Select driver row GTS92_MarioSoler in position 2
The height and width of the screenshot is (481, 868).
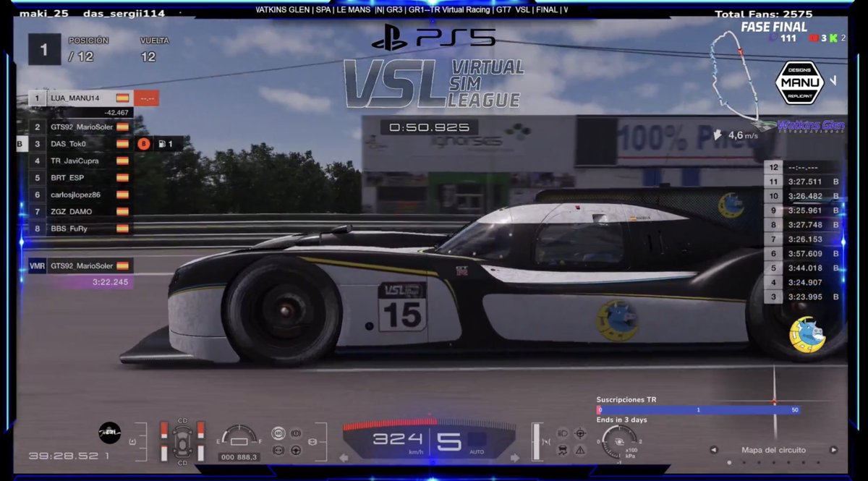pyautogui.click(x=80, y=127)
